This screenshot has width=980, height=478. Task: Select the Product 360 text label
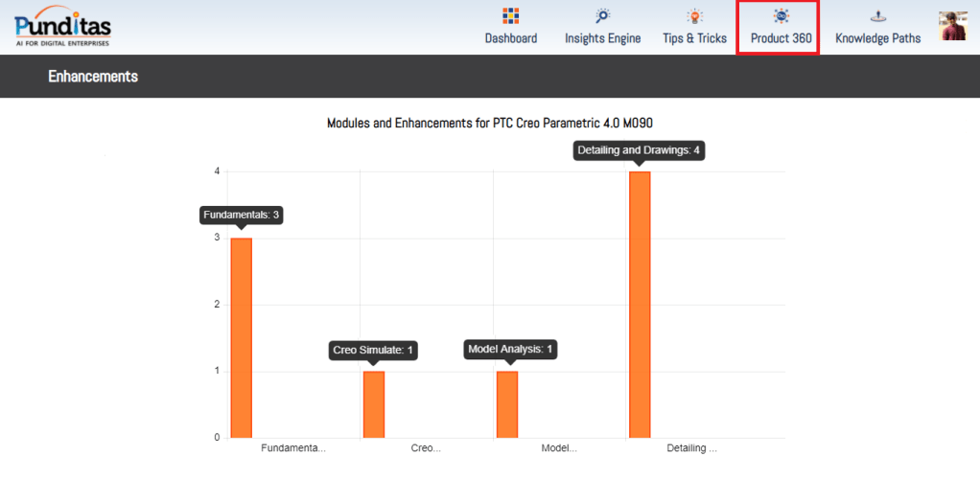781,38
